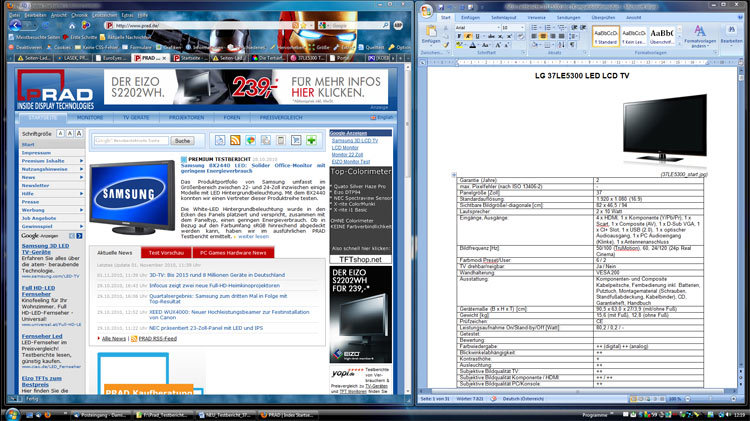Viewport: 750px width, 421px height.
Task: Click the Word zoom slider in status bar
Action: click(708, 399)
